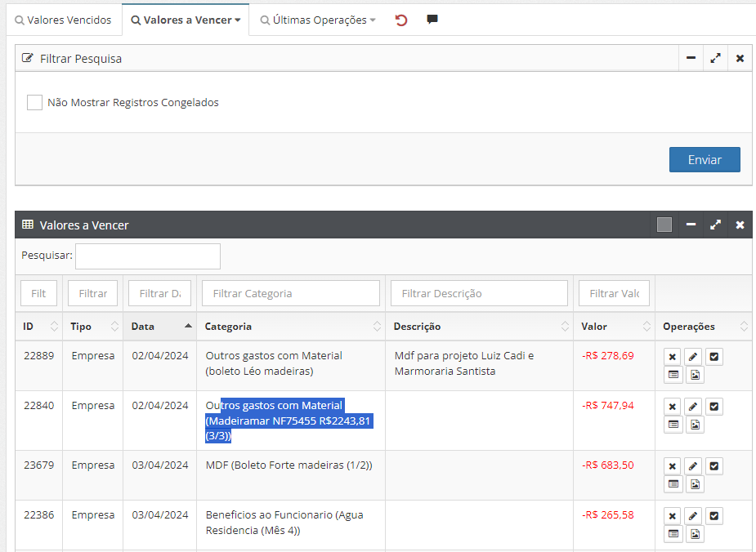This screenshot has height=552, width=756.
Task: Open details list icon for record 23679
Action: [673, 484]
